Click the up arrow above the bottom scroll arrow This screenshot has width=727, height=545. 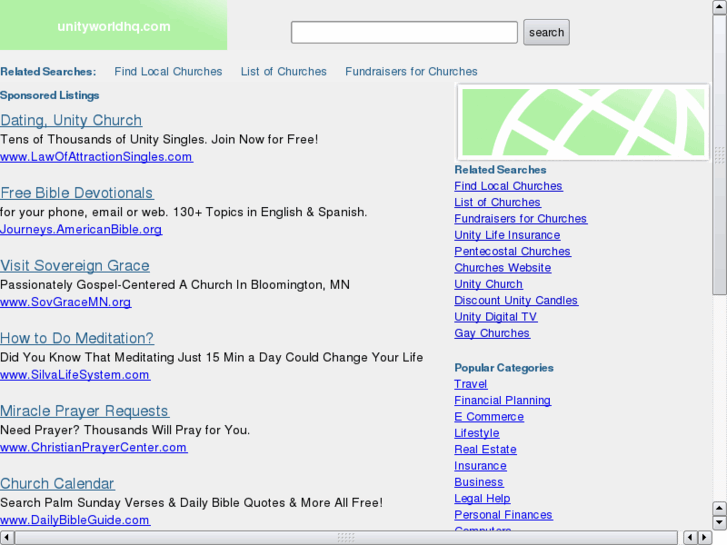(719, 508)
